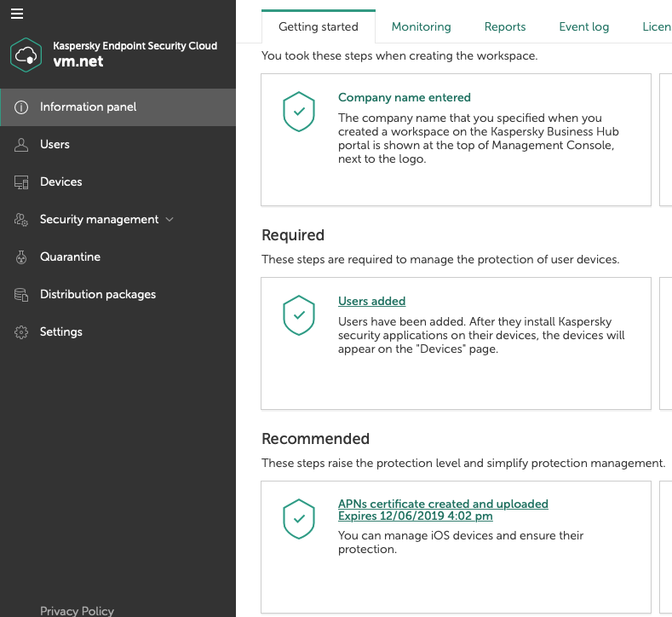Image resolution: width=672 pixels, height=617 pixels.
Task: Click the Users person icon
Action: (22, 145)
